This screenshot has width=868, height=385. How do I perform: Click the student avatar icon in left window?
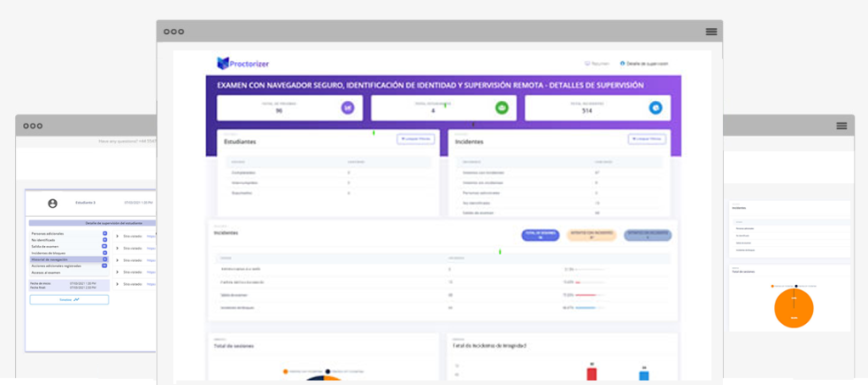[x=53, y=204]
